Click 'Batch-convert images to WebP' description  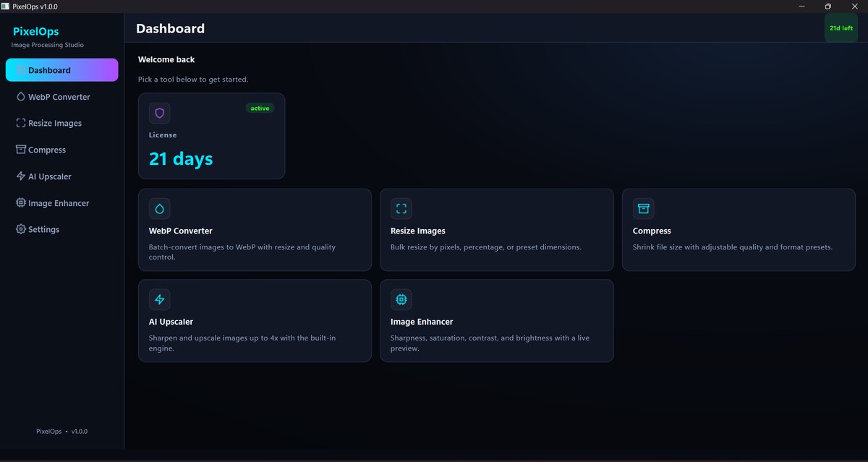[x=242, y=252]
